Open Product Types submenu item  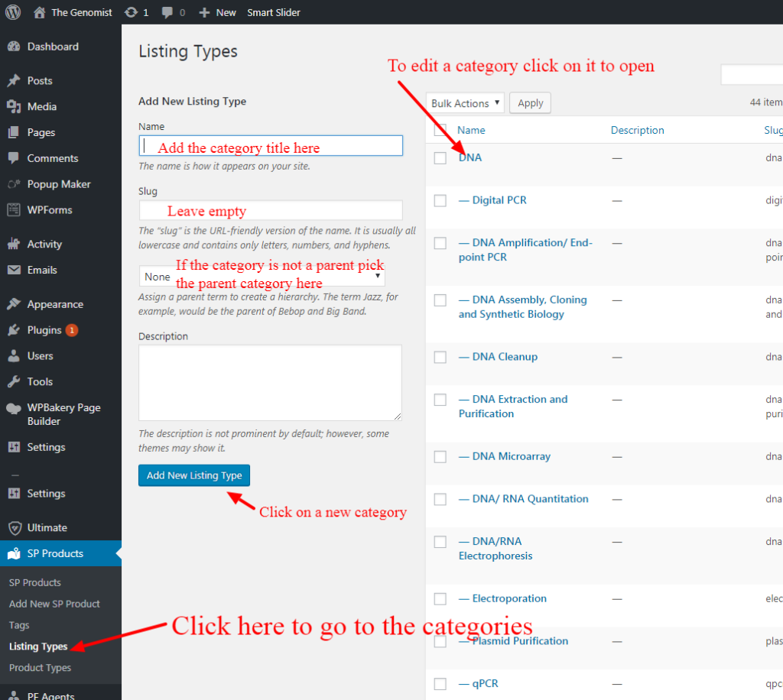point(40,667)
